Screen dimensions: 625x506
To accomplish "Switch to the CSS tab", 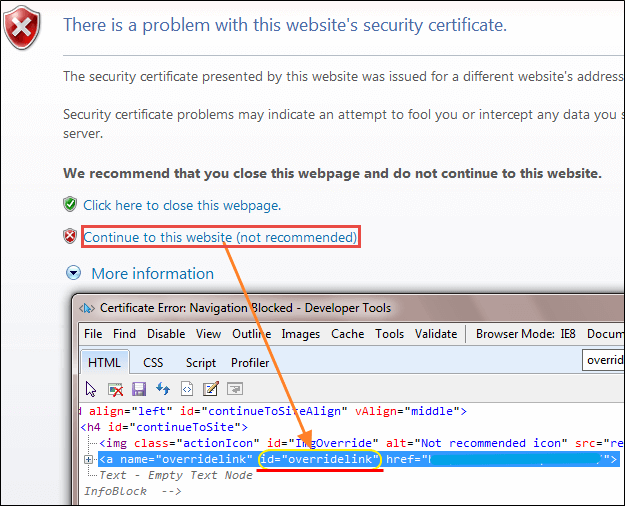I will tap(153, 363).
